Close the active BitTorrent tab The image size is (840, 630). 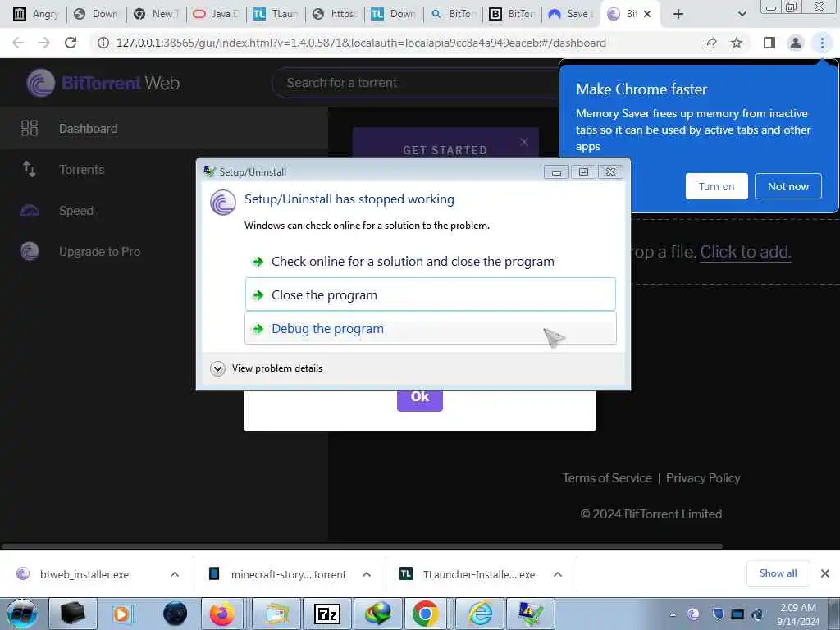click(x=647, y=14)
